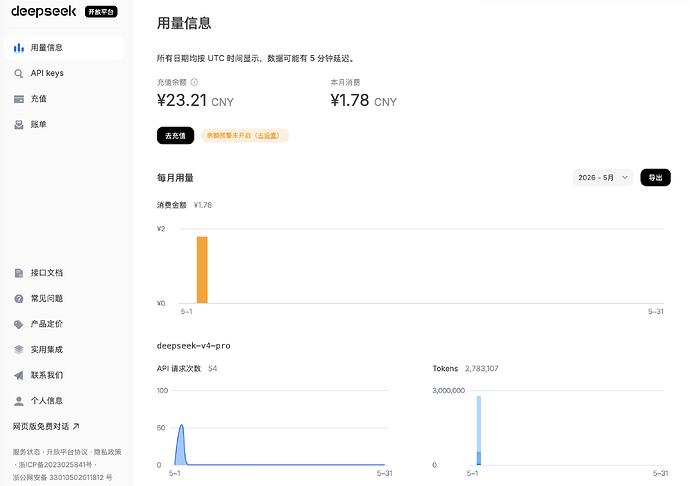Click the orange bar in 消费金额 chart
This screenshot has height=486, width=690.
(x=202, y=270)
